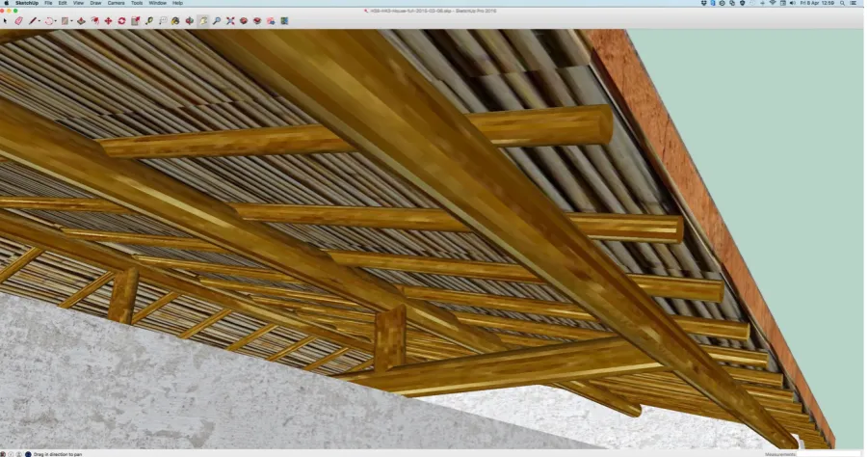Open Notification Center list icon
The image size is (868, 457).
(853, 3)
